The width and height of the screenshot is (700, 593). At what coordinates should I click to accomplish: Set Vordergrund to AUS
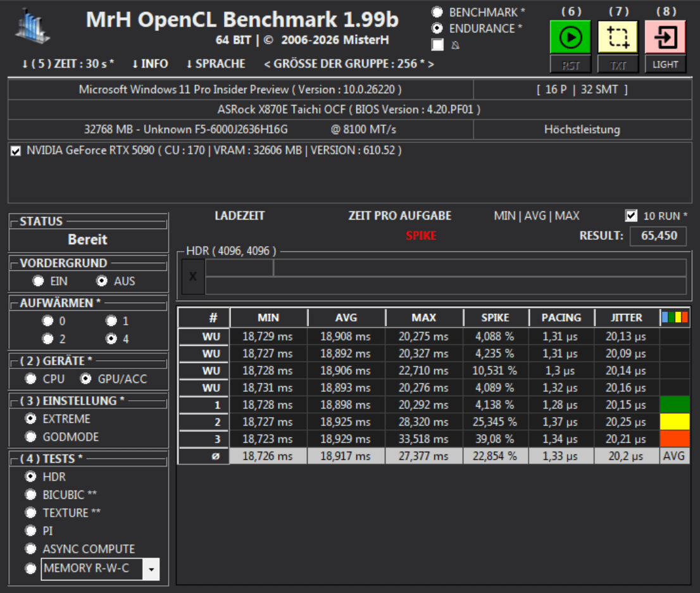[103, 281]
